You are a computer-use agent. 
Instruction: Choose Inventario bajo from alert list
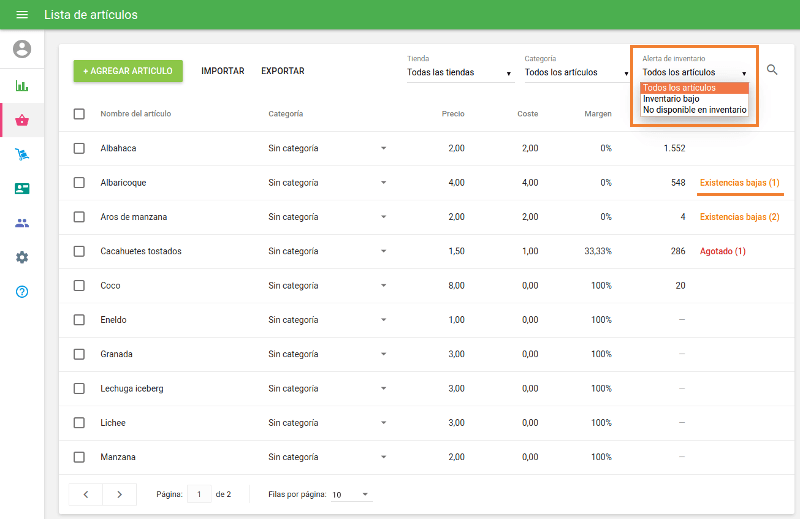[671, 99]
